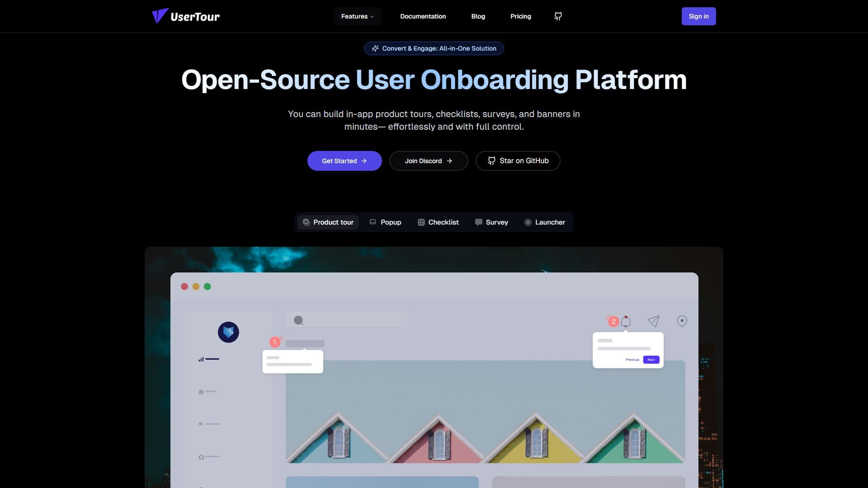868x488 pixels.
Task: Switch to the Launcher tab
Action: coord(545,222)
